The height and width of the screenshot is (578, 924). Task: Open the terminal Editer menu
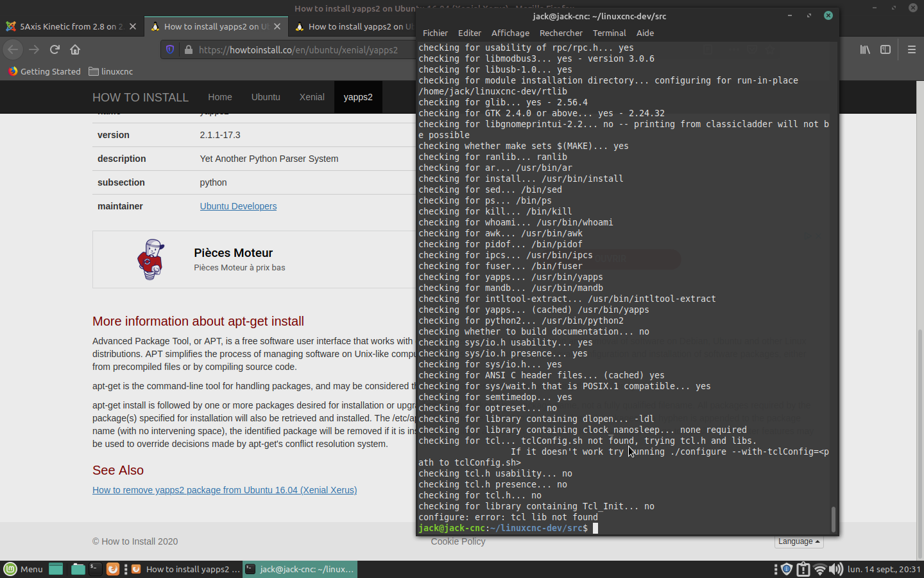pyautogui.click(x=470, y=33)
